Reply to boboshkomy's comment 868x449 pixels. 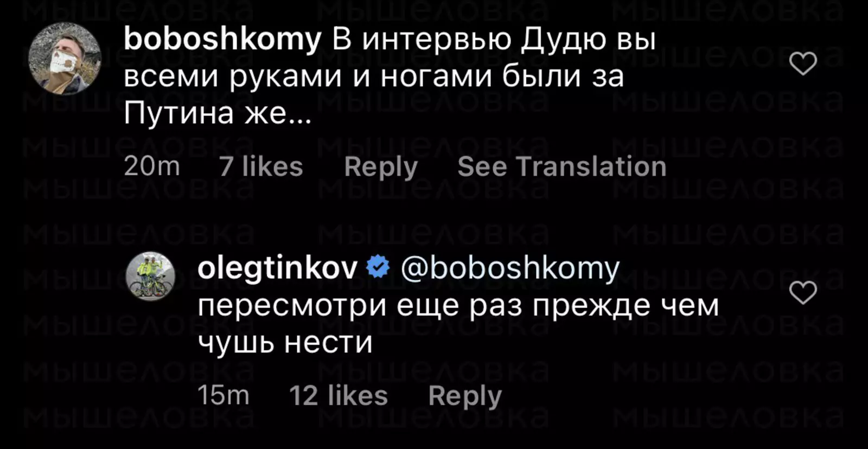tap(381, 166)
